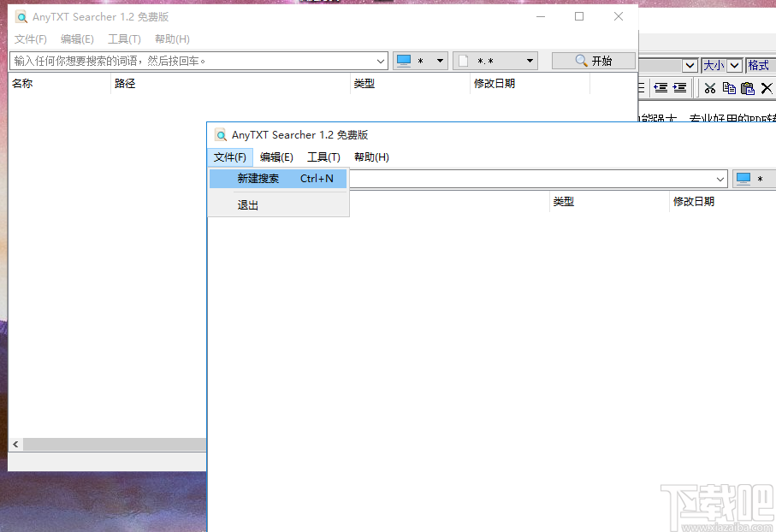Screen dimensions: 776x532
Task: Click the horizontal scrollbar left arrow in the back window
Action: pos(16,445)
